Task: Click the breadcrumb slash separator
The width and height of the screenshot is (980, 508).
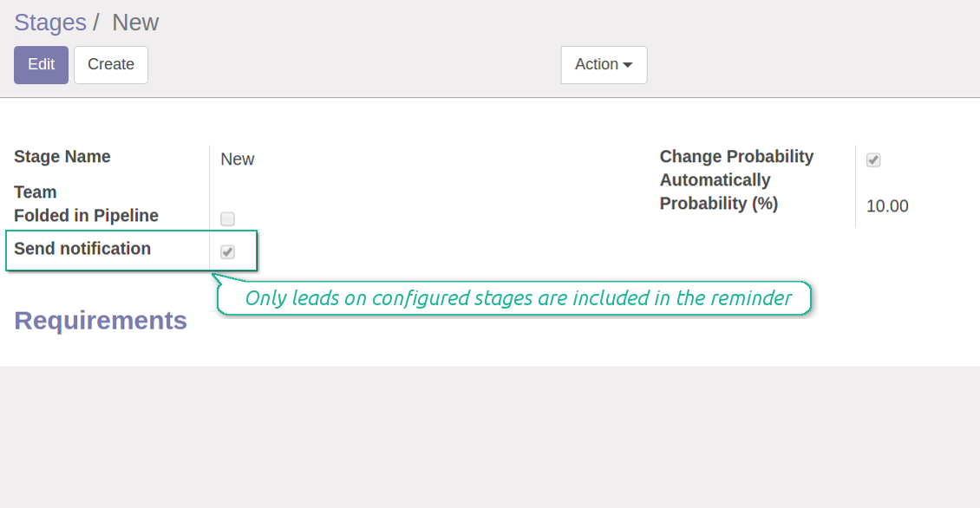Action: click(x=97, y=23)
